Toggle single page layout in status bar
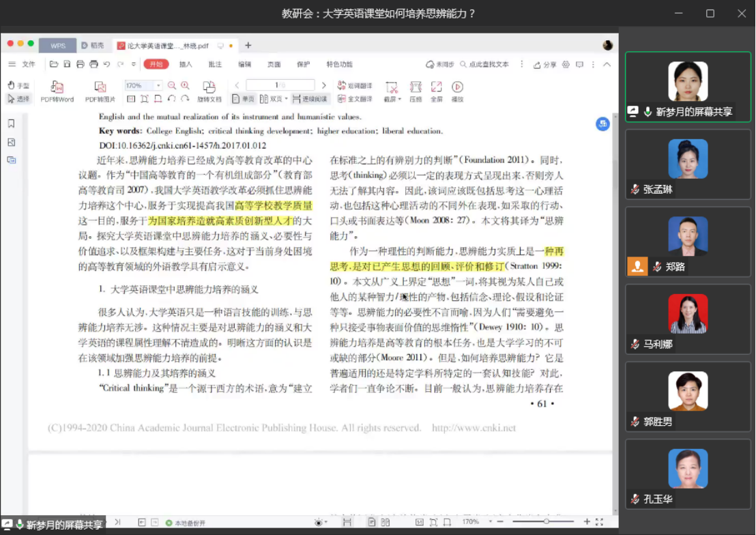 372,522
